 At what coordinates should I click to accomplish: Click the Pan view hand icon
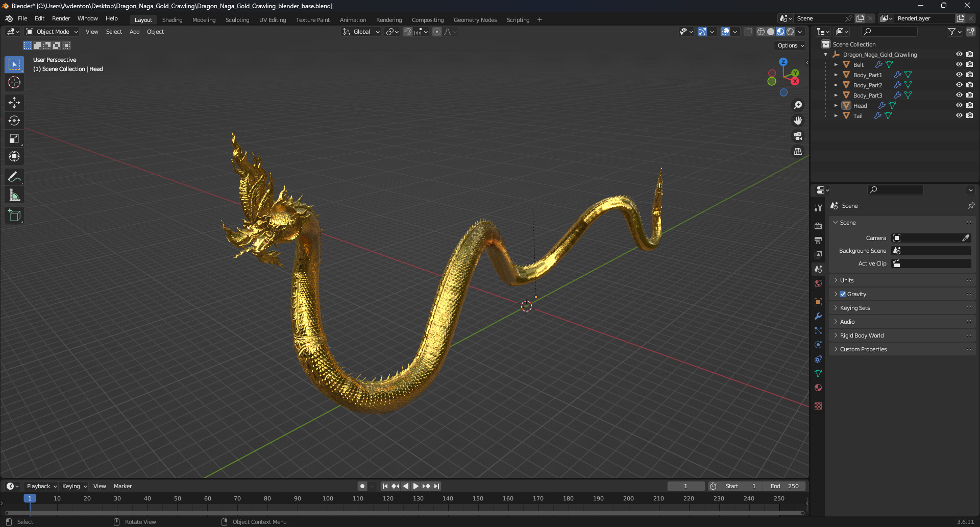point(798,121)
